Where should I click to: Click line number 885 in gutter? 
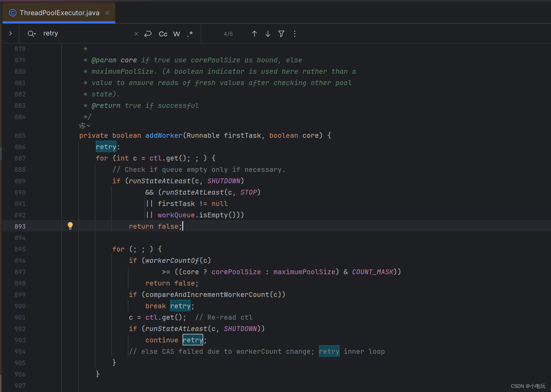pyautogui.click(x=20, y=135)
